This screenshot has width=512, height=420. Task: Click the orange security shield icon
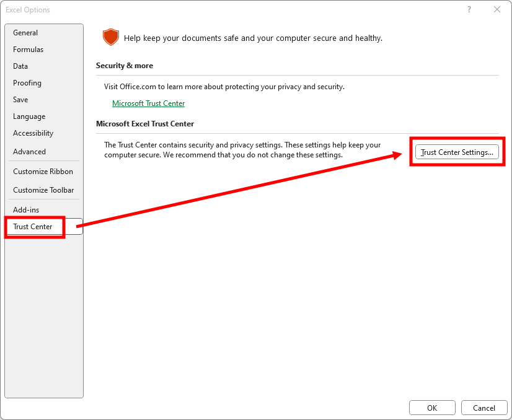point(111,37)
